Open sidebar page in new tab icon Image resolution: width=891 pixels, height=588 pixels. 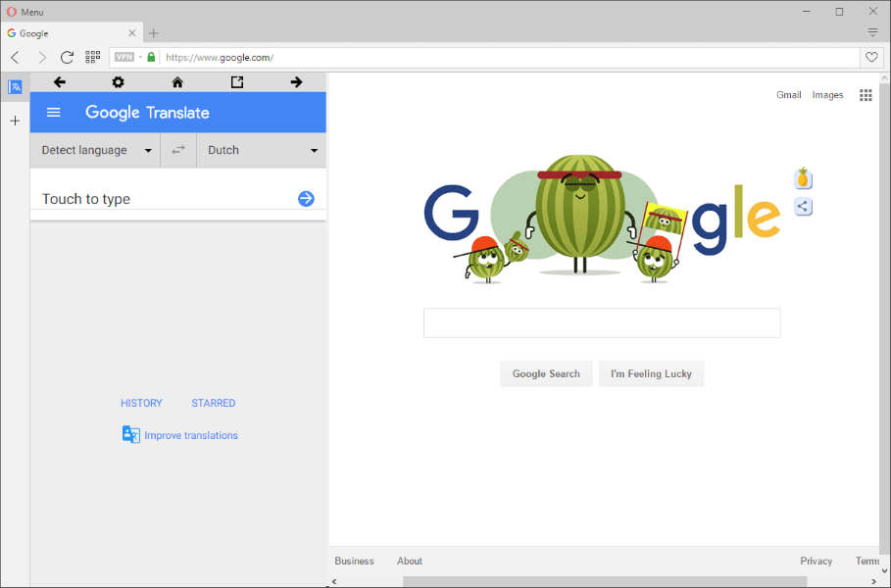tap(237, 82)
